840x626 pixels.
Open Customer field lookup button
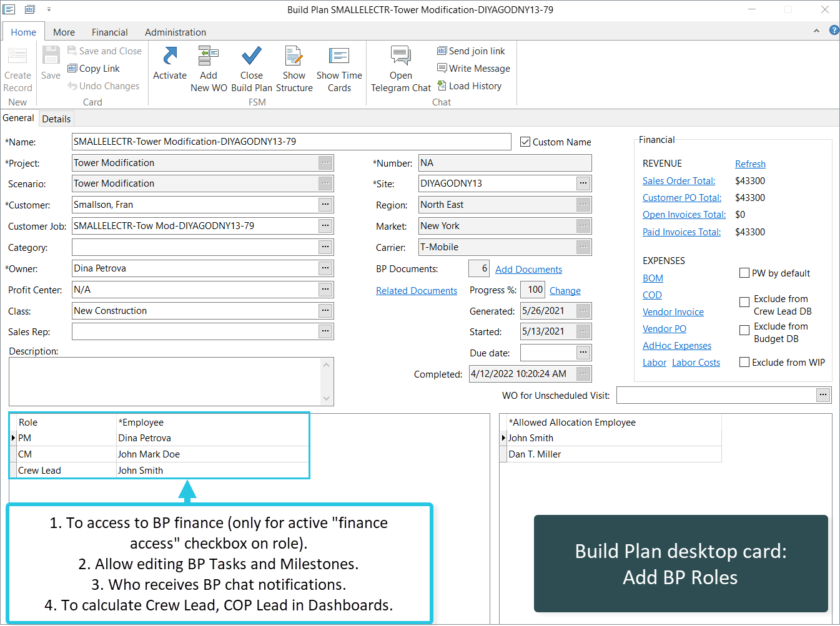325,205
